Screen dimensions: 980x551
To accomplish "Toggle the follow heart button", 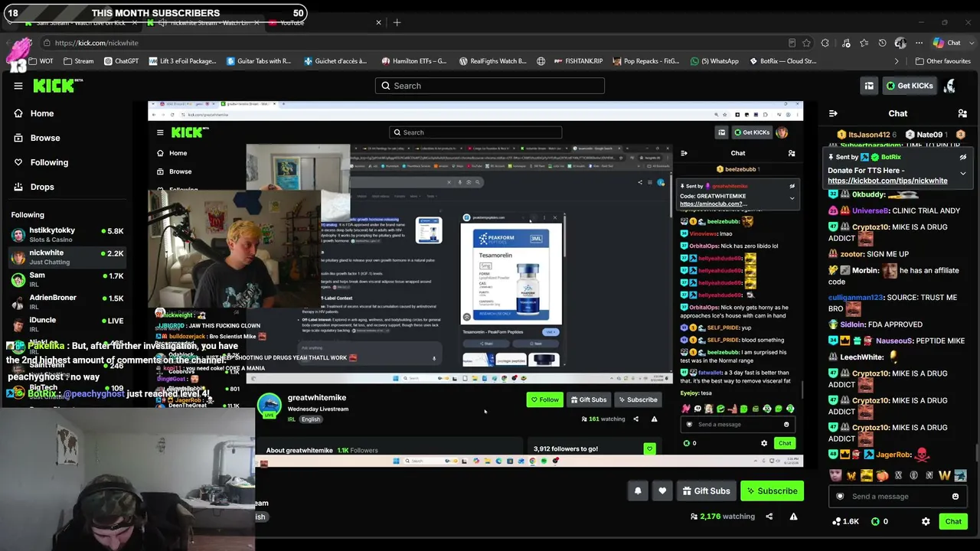I will pos(662,491).
